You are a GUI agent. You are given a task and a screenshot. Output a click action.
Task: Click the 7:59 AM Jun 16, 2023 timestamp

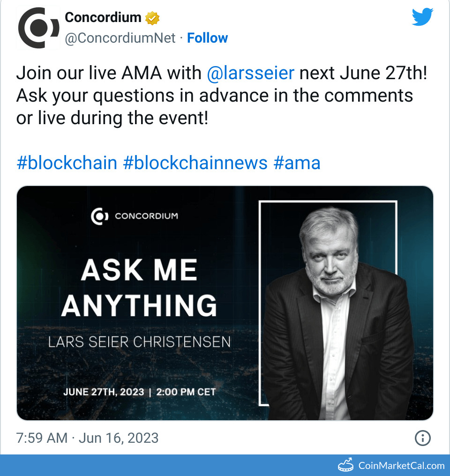(x=87, y=438)
